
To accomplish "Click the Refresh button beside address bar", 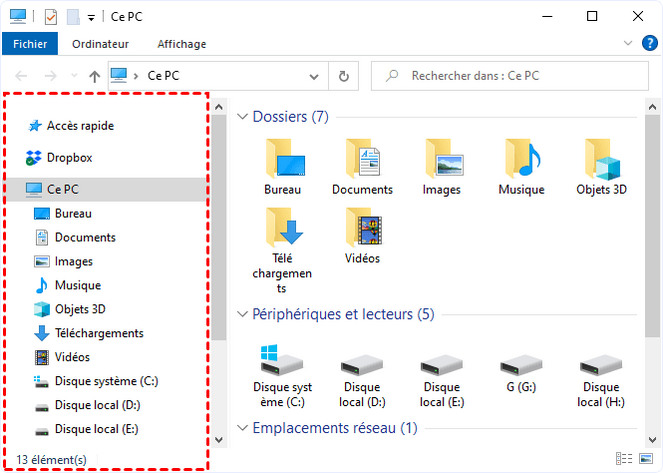I will 344,76.
